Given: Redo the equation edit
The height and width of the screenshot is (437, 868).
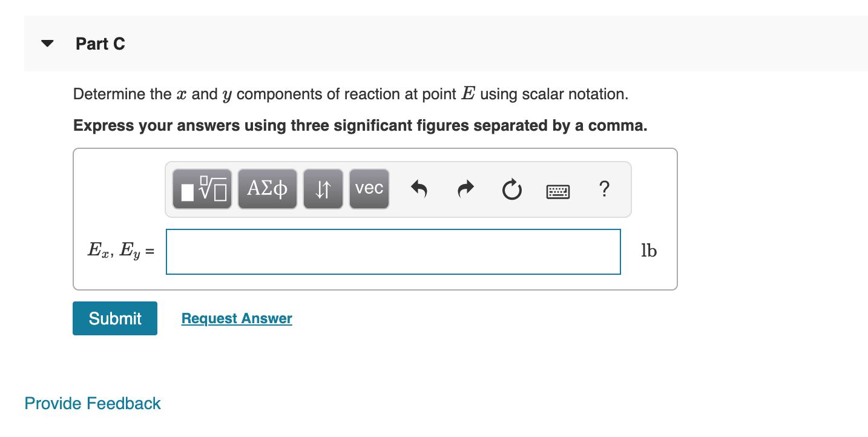Looking at the screenshot, I should click(x=465, y=189).
